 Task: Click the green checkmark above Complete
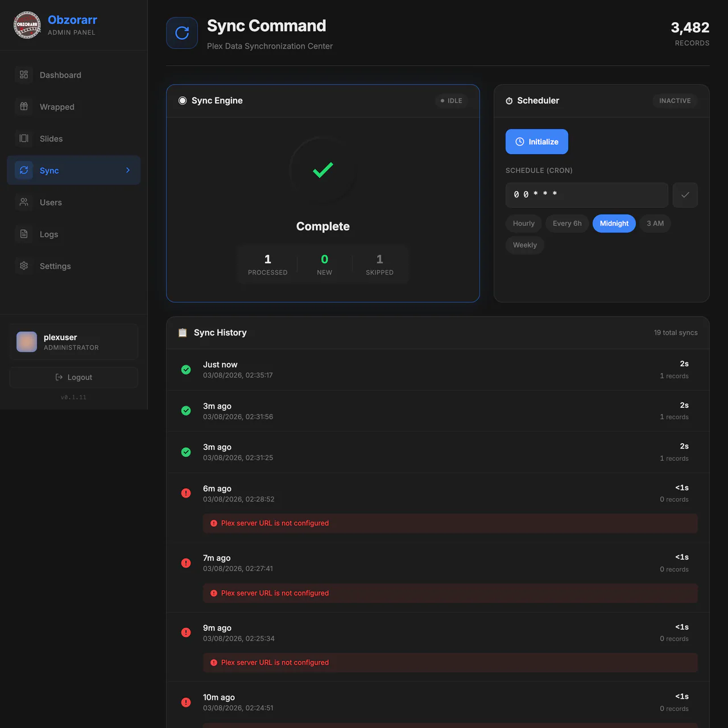pos(323,170)
